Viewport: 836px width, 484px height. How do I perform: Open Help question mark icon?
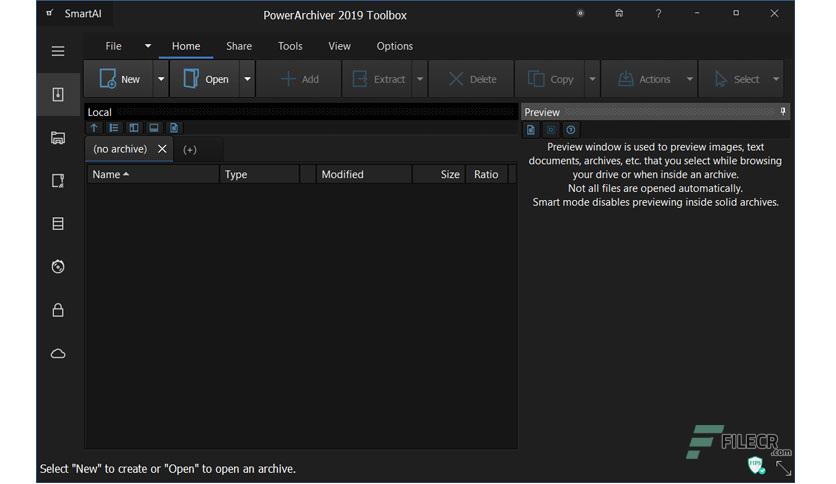point(658,14)
